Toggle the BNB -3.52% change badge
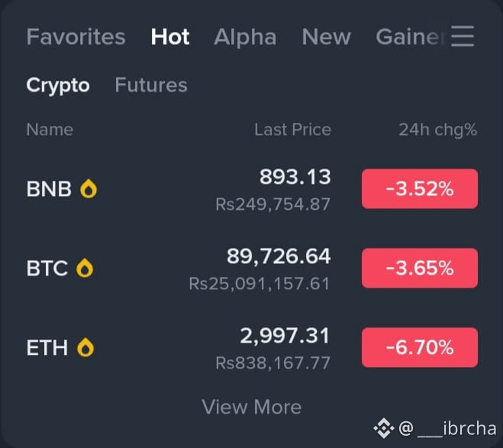Screen dimensions: 503x448 420,189
